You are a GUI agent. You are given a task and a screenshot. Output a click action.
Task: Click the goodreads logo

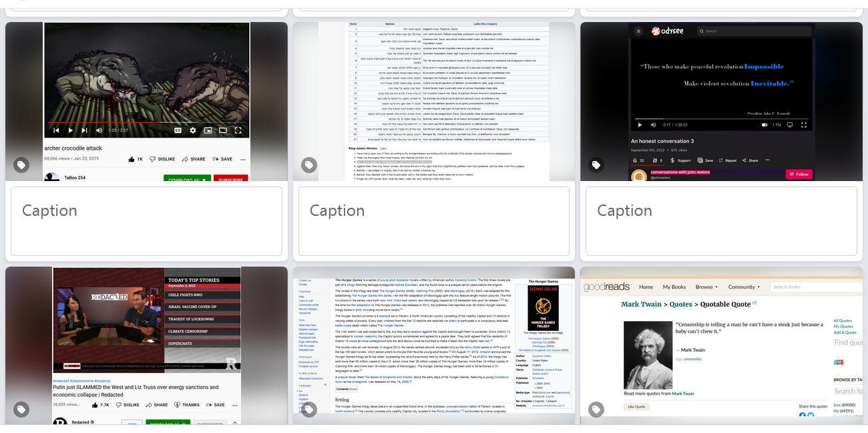[x=606, y=287]
